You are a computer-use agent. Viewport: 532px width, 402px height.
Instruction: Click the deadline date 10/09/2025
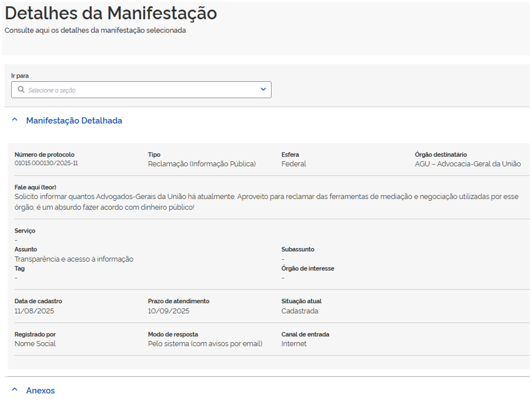[x=169, y=311]
